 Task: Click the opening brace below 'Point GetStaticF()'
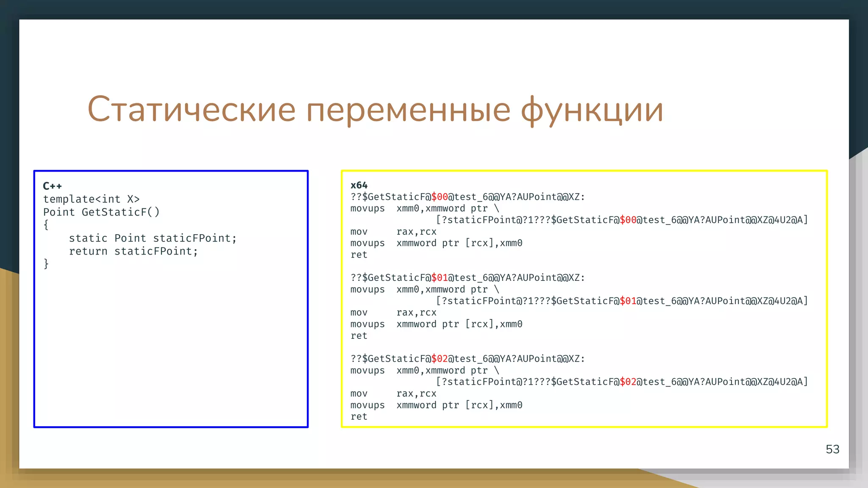coord(46,225)
